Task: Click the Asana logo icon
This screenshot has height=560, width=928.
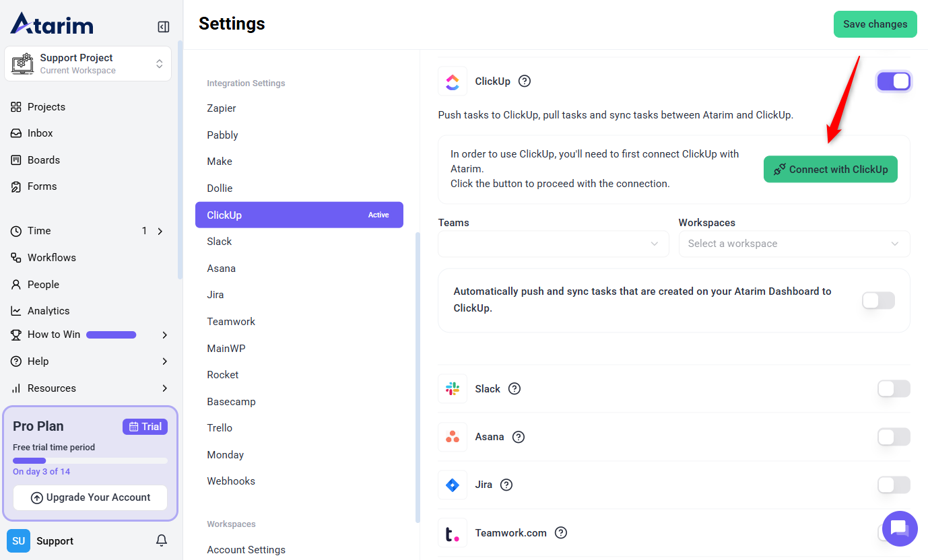Action: 453,437
